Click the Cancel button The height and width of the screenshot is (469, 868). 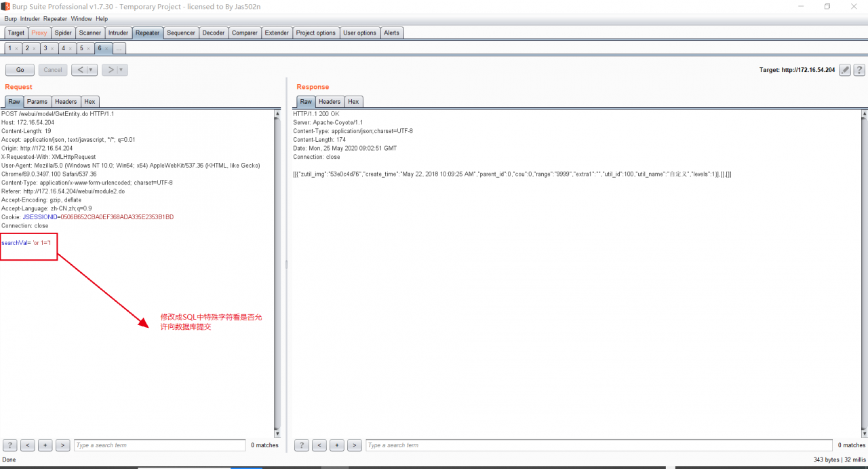point(53,70)
